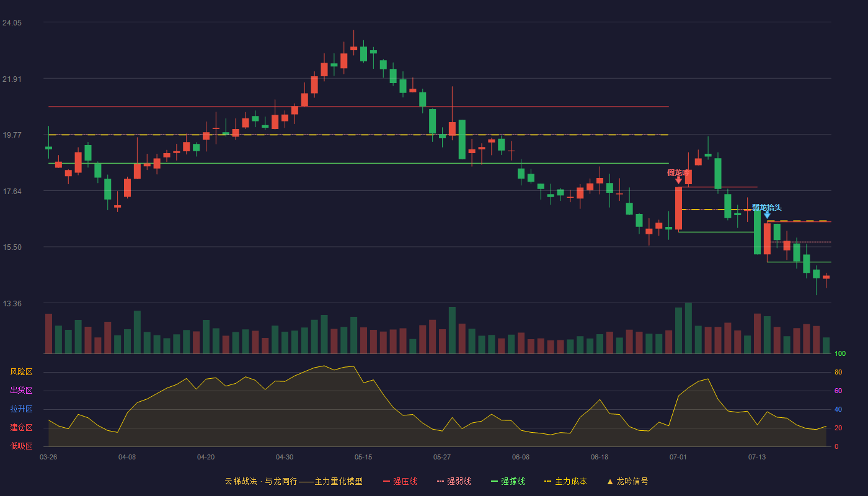Toggle the 强撑线 legend series
The image size is (868, 496).
508,481
